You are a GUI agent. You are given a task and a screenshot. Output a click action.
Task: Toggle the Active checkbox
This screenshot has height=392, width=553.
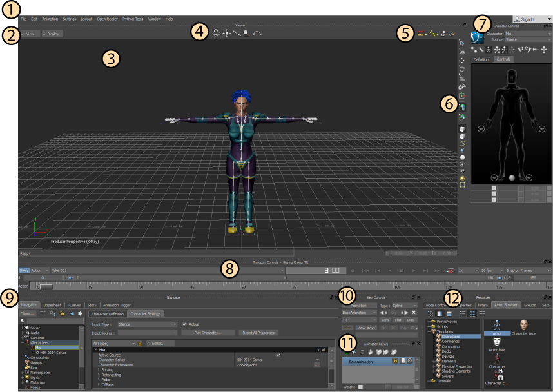click(185, 324)
